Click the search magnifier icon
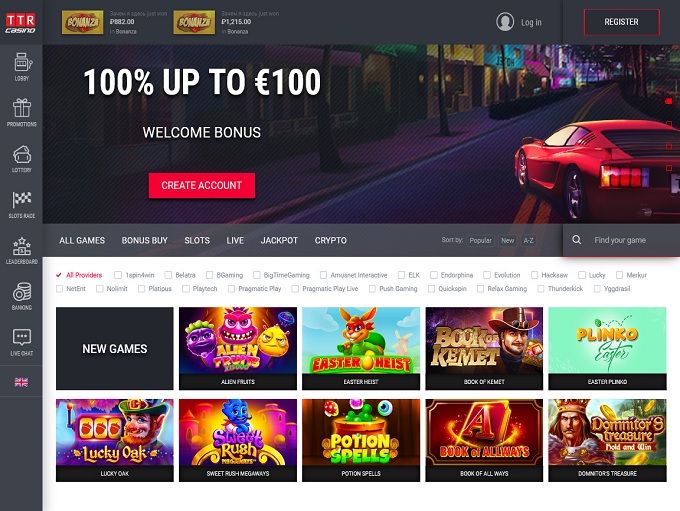 (x=576, y=240)
